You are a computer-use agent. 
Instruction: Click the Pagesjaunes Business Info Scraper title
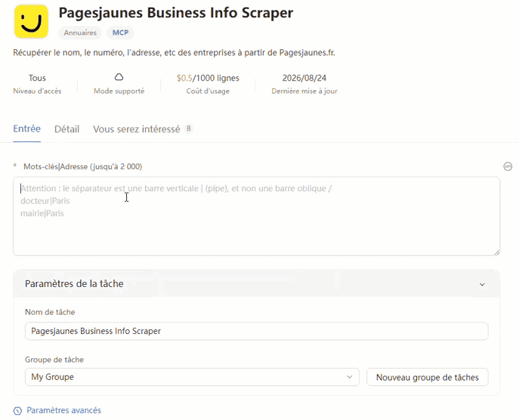click(x=176, y=13)
